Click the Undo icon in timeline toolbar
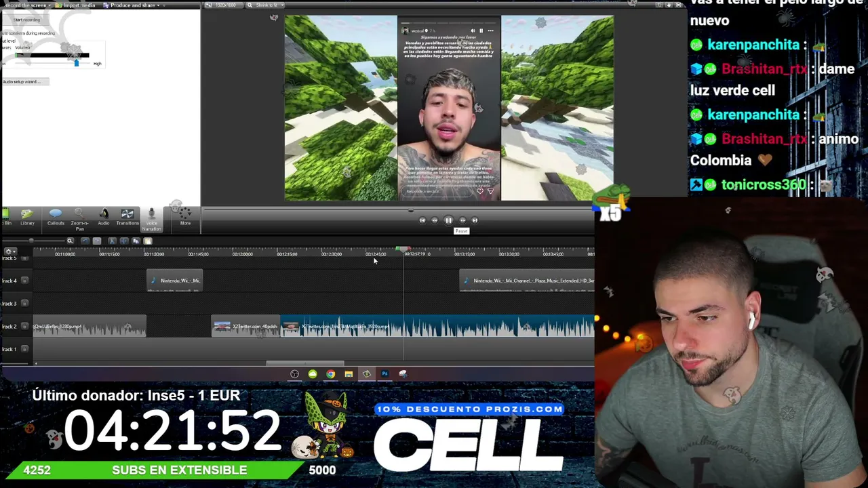 (85, 241)
